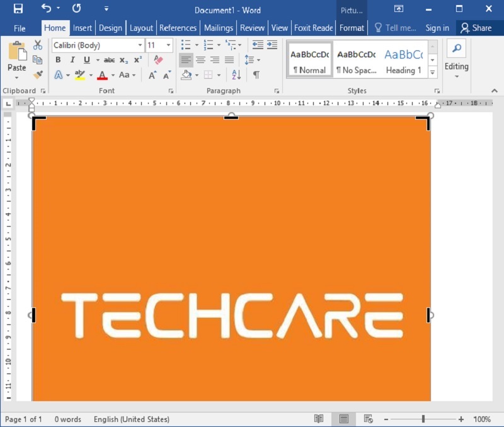Image resolution: width=504 pixels, height=427 pixels.
Task: Toggle Italic formatting
Action: pyautogui.click(x=72, y=60)
